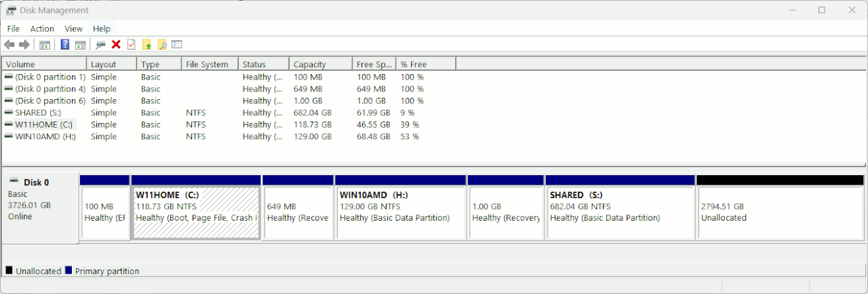The height and width of the screenshot is (294, 868).
Task: Toggle the Show/Hide Console Tree icon
Action: coord(45,45)
